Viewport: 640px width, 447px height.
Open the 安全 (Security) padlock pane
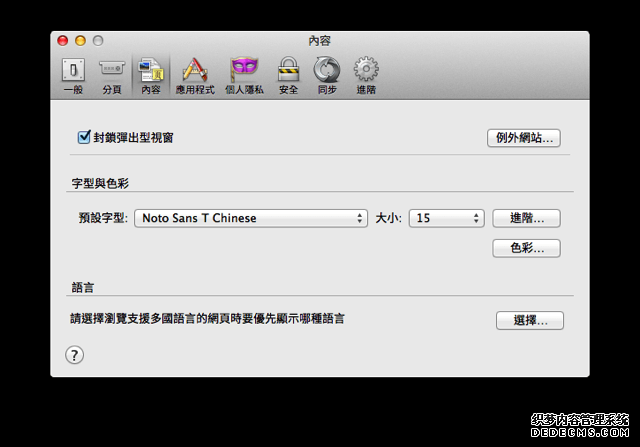(x=288, y=76)
